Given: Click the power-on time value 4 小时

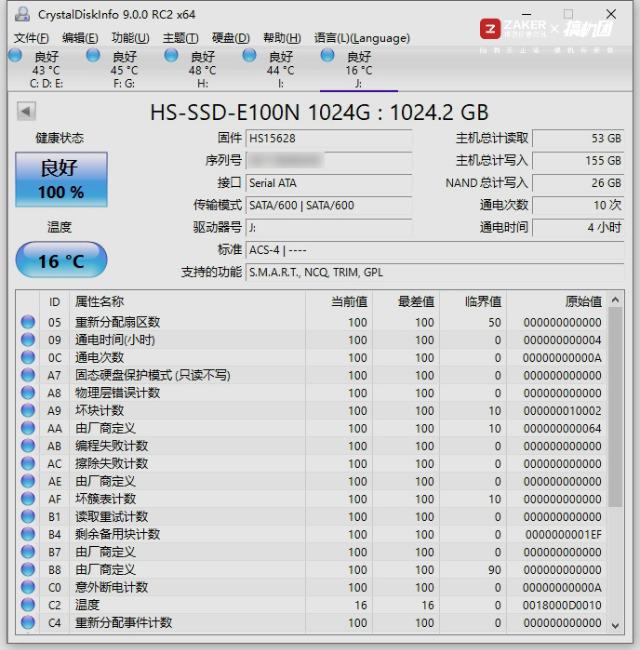Looking at the screenshot, I should click(578, 228).
